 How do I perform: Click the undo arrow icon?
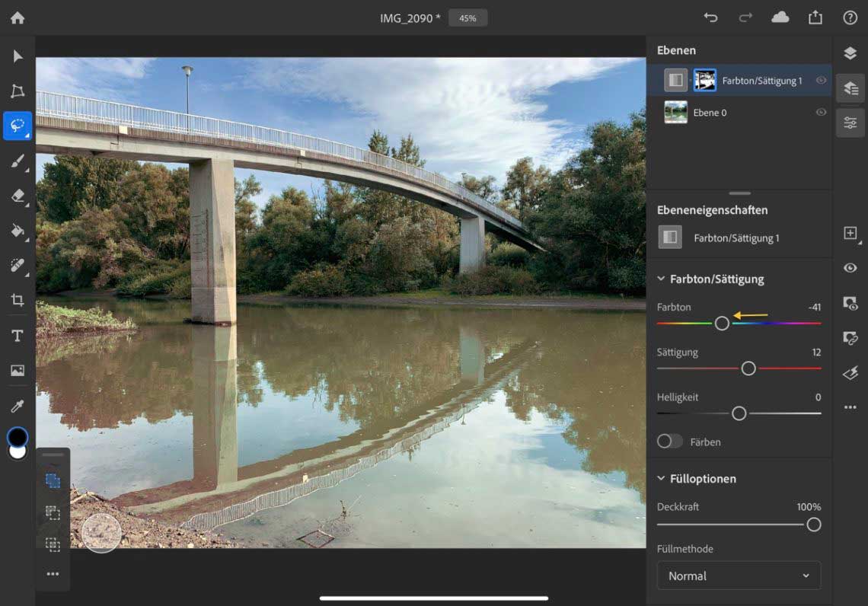pyautogui.click(x=710, y=18)
